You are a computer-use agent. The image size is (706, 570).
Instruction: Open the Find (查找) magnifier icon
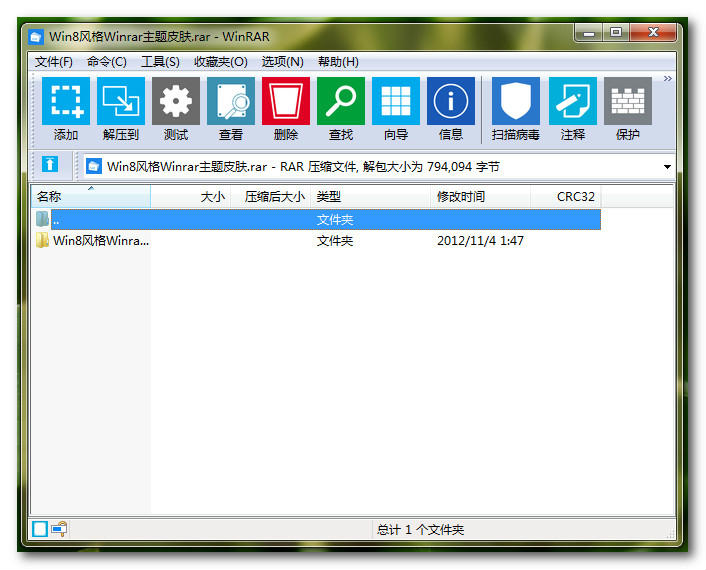[340, 101]
